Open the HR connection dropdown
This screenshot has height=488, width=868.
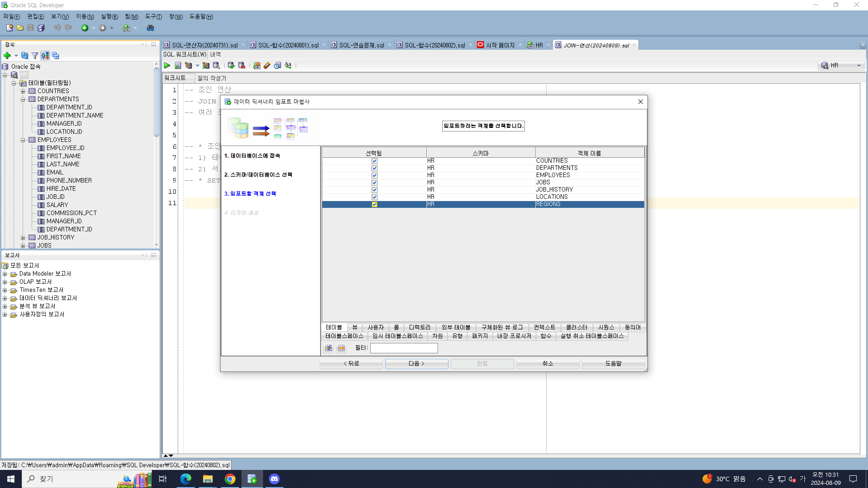pyautogui.click(x=859, y=66)
